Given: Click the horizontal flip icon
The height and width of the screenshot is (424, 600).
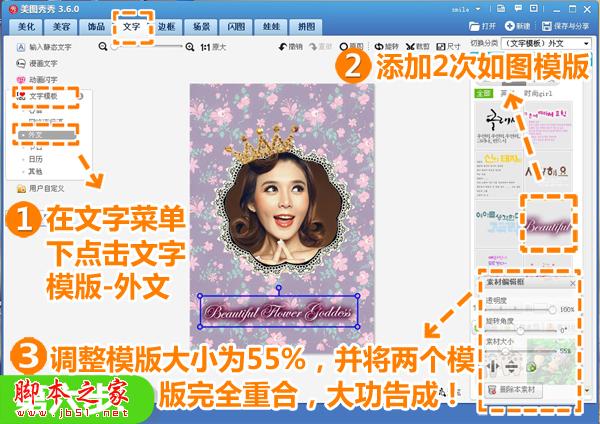Looking at the screenshot, I should coord(492,367).
